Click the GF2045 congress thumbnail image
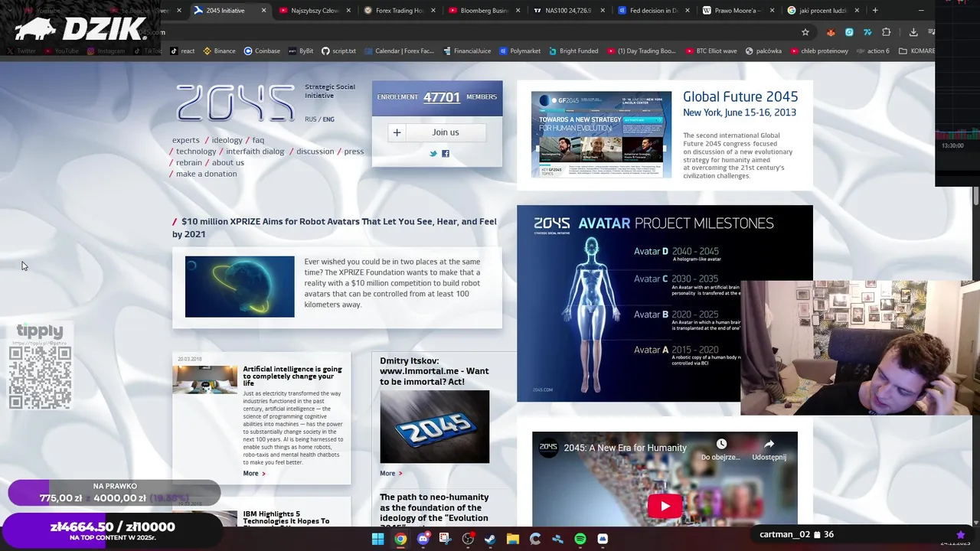The width and height of the screenshot is (980, 551). pos(601,135)
